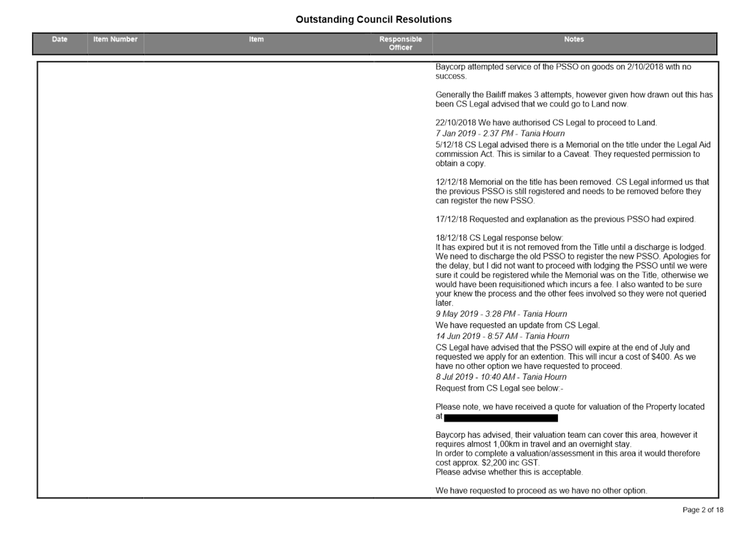Click the '9 May 2019 - 3:28 PM - Tania Hourn' timestamp
The height and width of the screenshot is (535, 756).
pos(501,314)
